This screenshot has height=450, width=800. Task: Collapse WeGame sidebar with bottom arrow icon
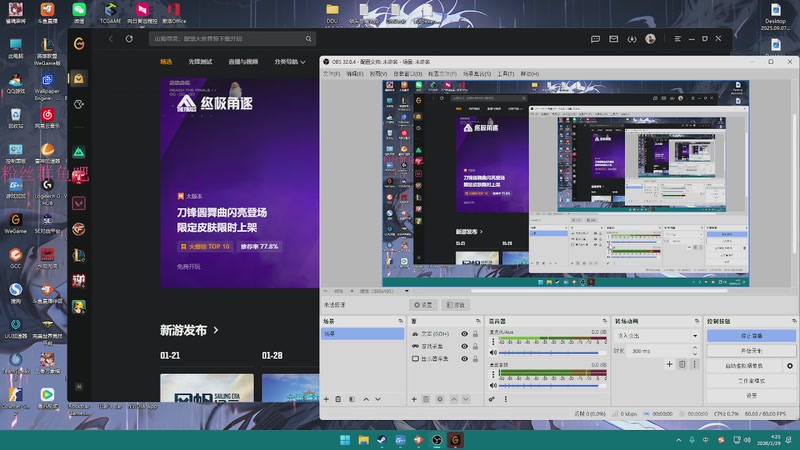79,387
